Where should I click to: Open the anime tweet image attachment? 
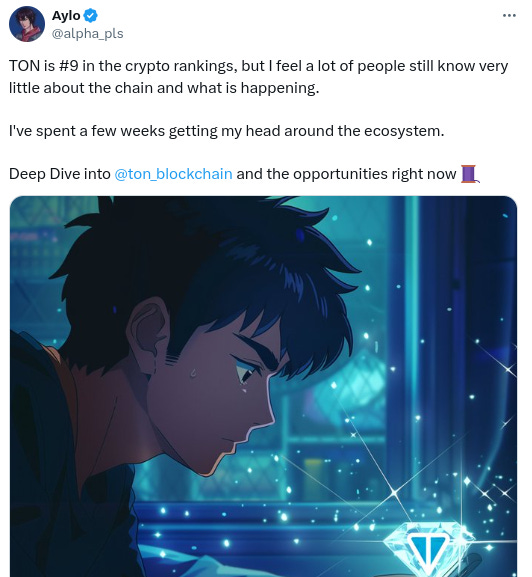click(263, 386)
